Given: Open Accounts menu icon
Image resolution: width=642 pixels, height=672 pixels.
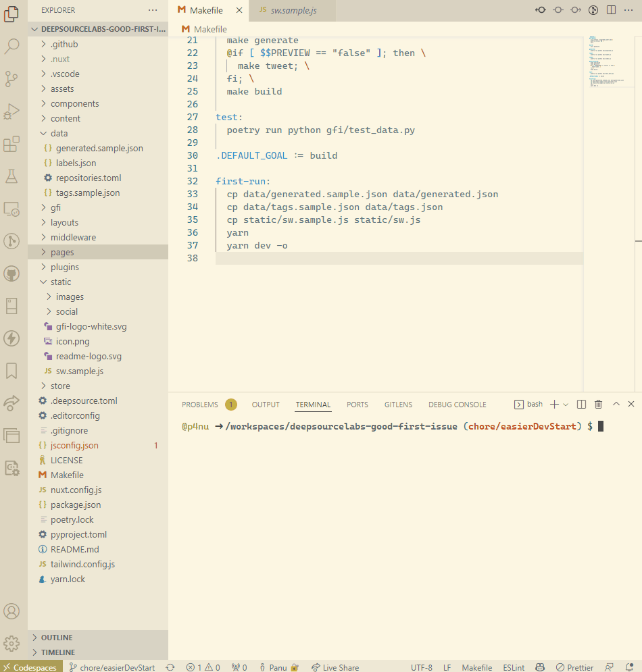Looking at the screenshot, I should point(11,611).
